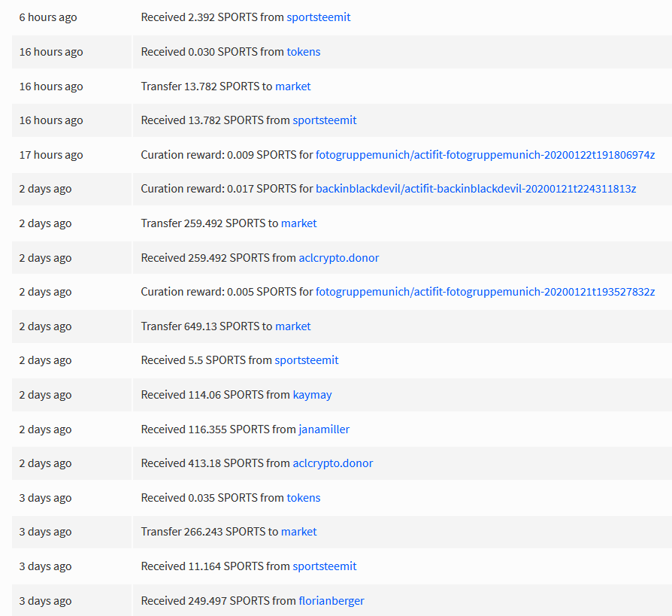
Task: Select the Received 114.06 SPORTS text
Action: click(202, 395)
